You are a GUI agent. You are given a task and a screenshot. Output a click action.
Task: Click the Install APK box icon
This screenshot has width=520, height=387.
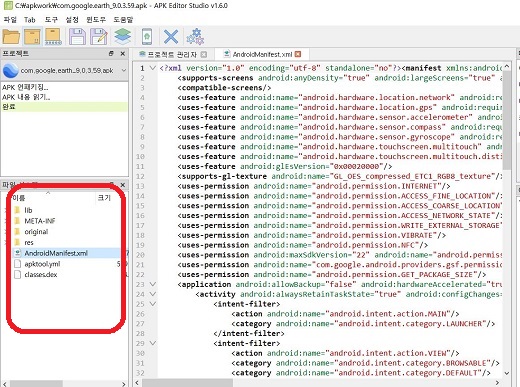click(x=53, y=36)
